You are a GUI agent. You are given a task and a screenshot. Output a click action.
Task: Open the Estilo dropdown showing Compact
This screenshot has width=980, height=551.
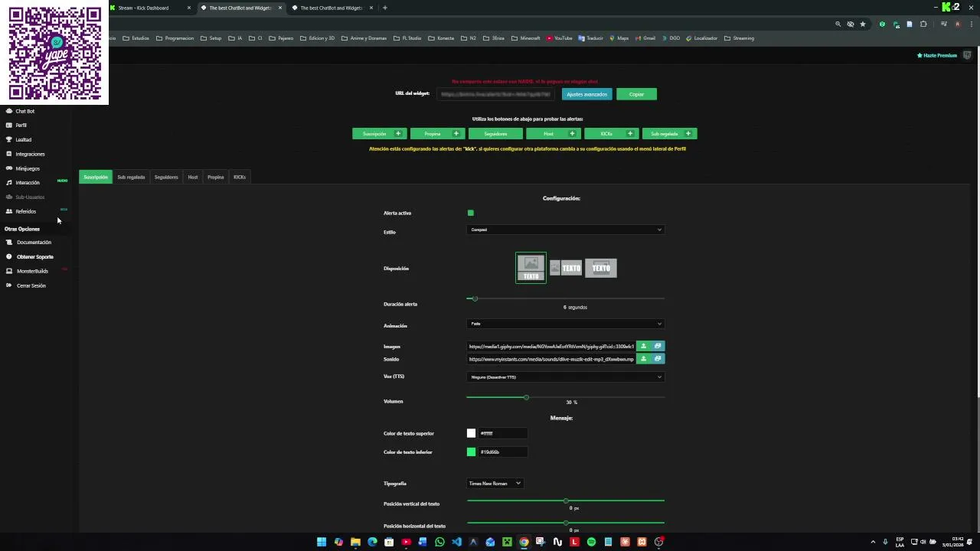click(565, 230)
